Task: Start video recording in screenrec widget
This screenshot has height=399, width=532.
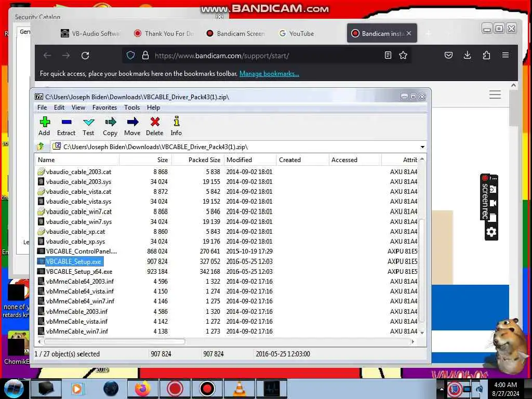Action: [493, 203]
